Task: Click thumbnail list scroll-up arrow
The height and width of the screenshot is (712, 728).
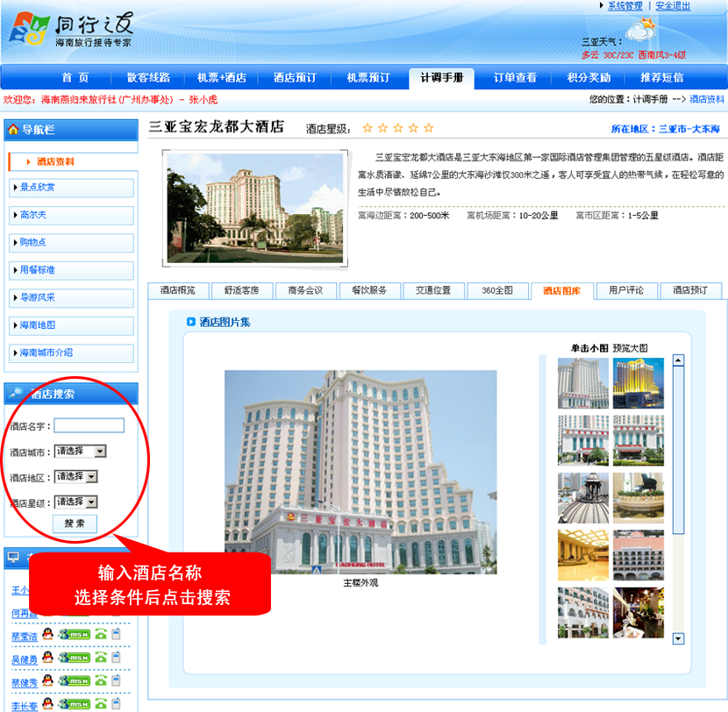Action: [678, 360]
